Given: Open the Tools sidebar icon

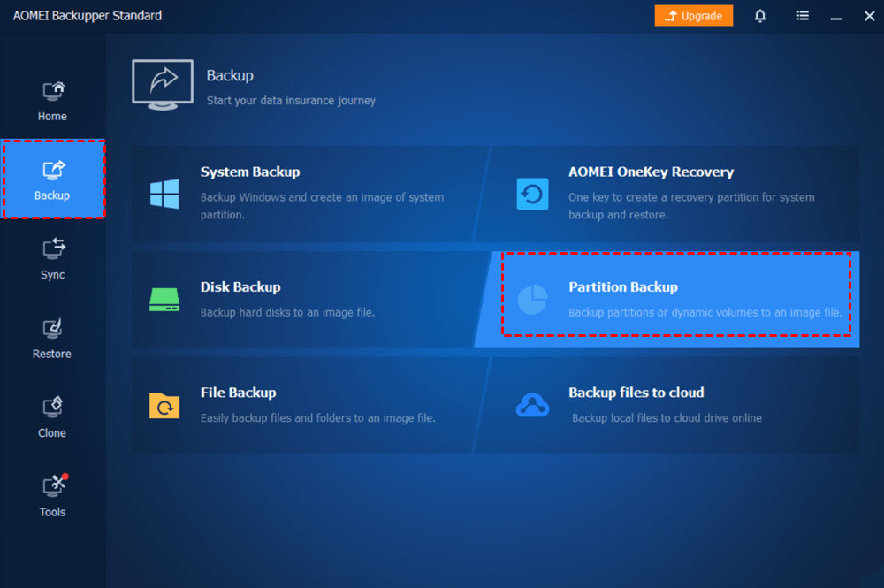Looking at the screenshot, I should pyautogui.click(x=55, y=485).
